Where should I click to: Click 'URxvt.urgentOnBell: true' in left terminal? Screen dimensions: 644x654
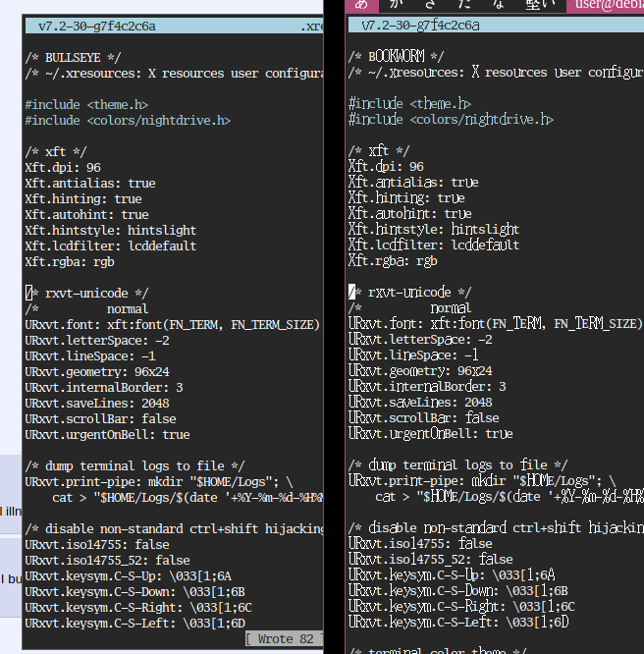[x=107, y=435]
